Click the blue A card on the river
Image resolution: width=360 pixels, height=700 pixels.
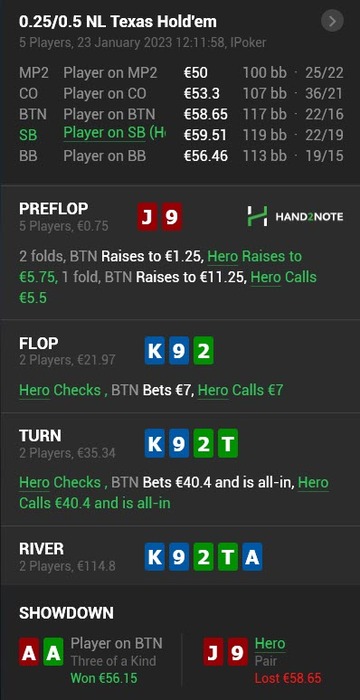coord(252,558)
